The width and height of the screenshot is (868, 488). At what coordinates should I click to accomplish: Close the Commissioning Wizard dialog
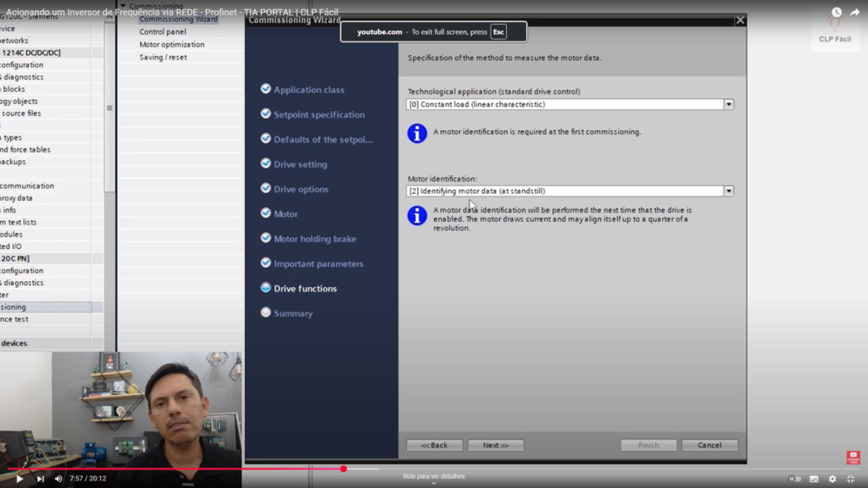(740, 20)
